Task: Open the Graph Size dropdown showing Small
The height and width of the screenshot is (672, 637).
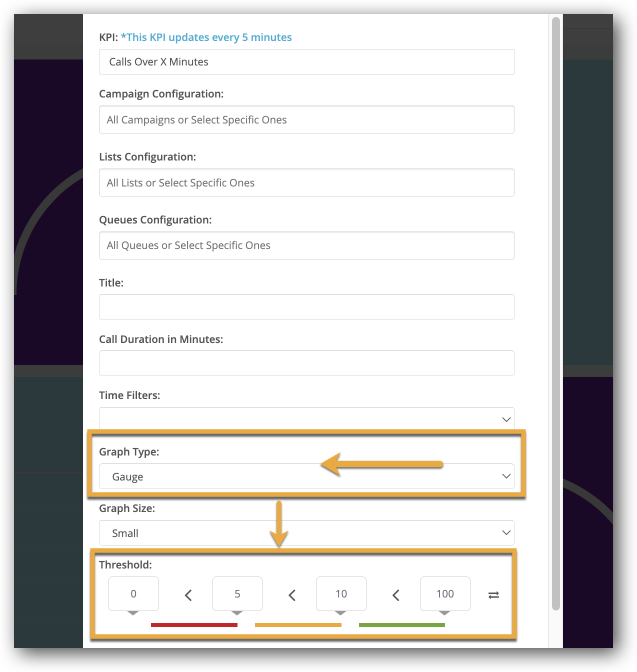Action: point(306,533)
